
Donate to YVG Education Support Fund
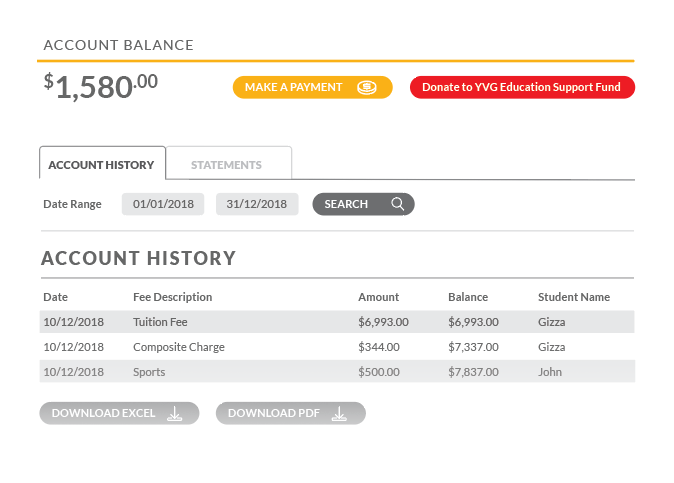[x=521, y=88]
